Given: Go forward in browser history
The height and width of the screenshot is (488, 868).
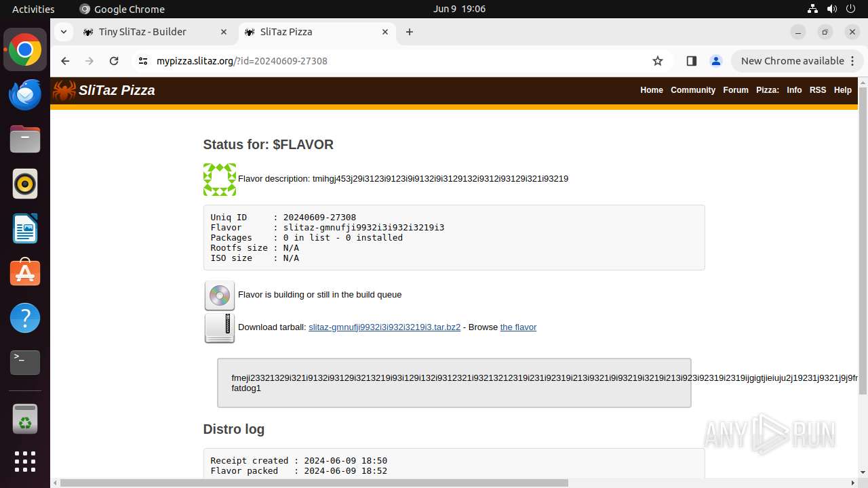Looking at the screenshot, I should (90, 61).
